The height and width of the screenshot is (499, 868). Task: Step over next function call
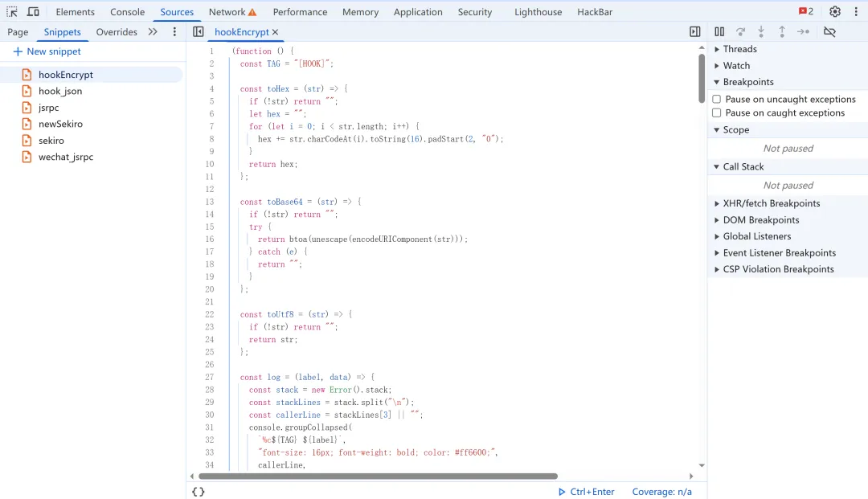pos(740,31)
